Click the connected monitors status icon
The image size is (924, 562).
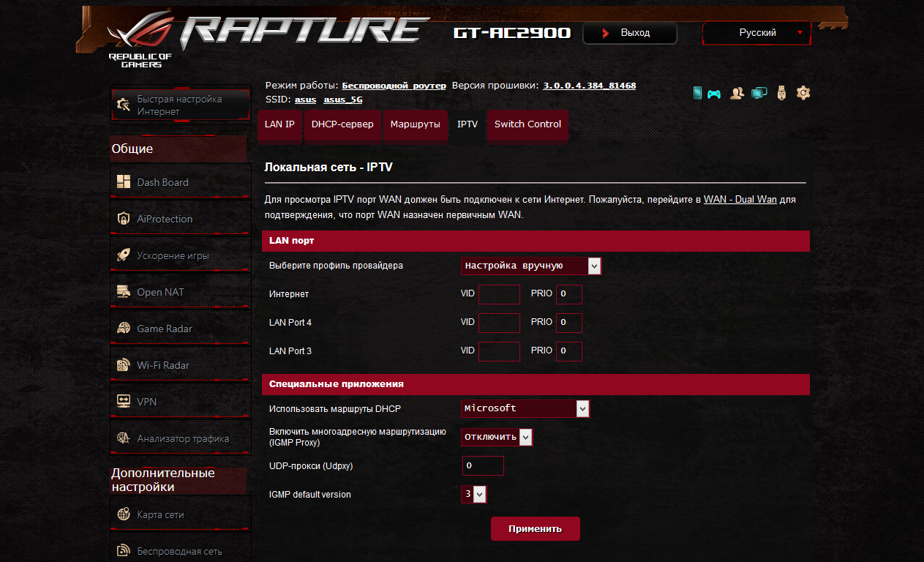click(759, 93)
